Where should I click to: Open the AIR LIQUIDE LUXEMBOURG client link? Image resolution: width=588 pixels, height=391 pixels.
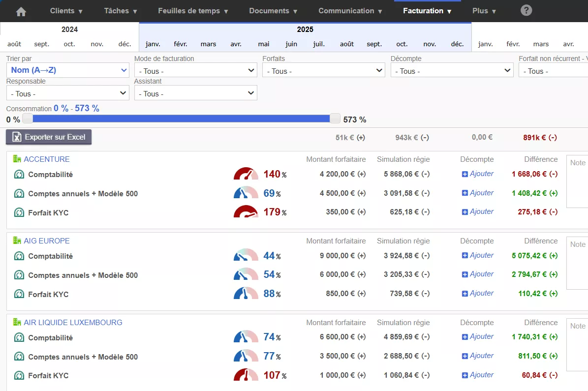click(x=73, y=322)
